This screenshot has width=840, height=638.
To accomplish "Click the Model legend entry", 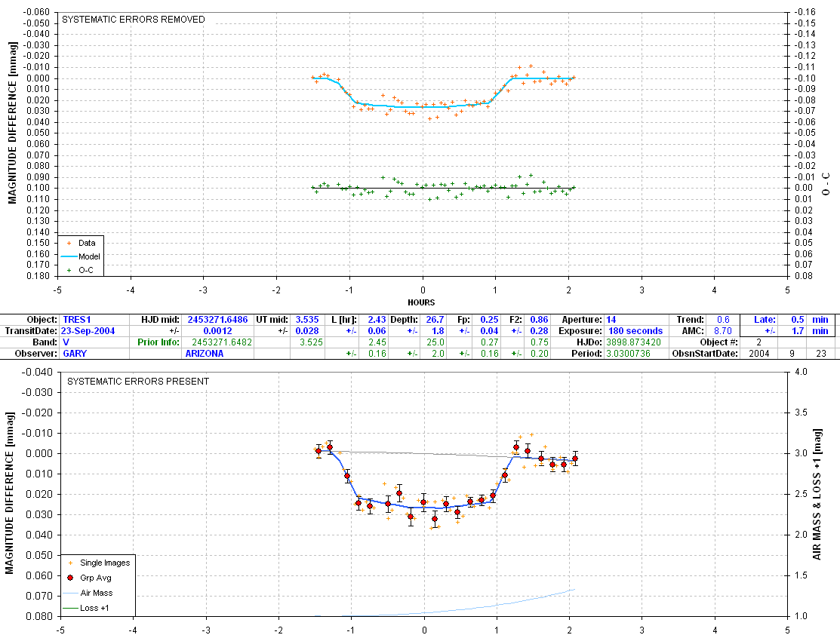I will (81, 256).
